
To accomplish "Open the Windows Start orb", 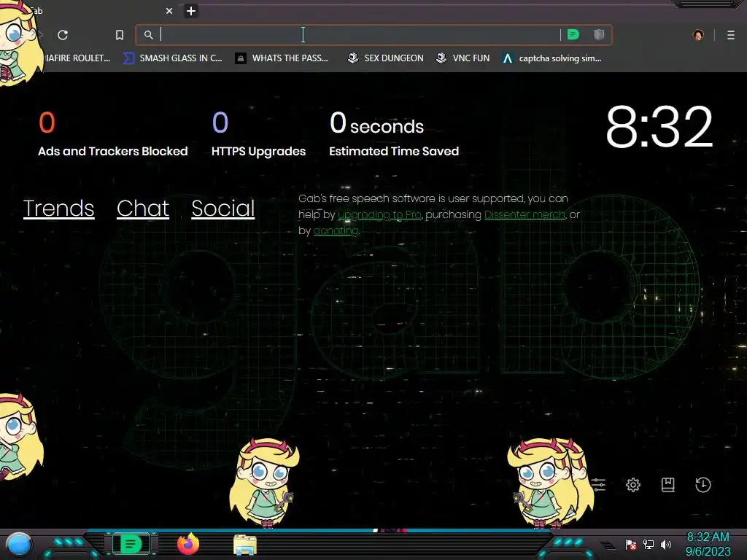I will [x=19, y=545].
